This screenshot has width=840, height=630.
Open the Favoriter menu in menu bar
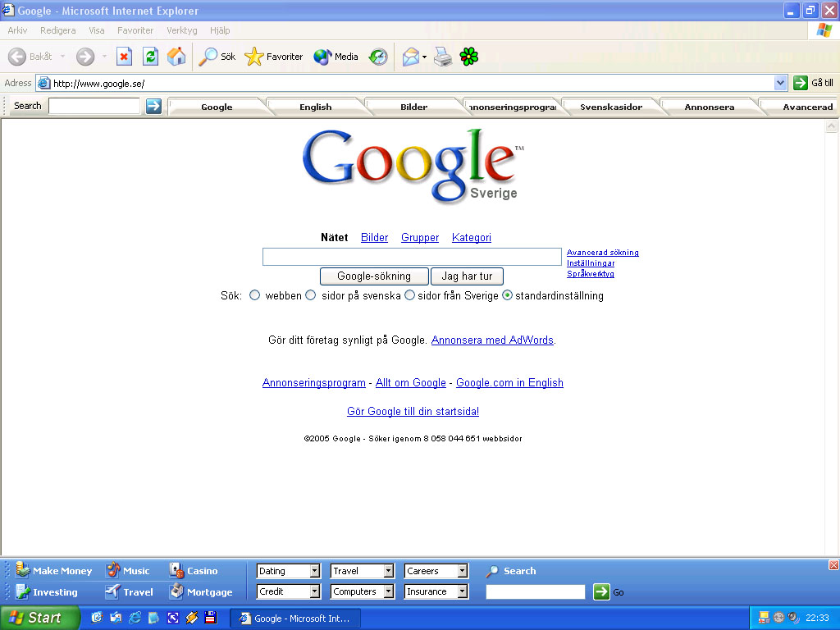coord(135,30)
